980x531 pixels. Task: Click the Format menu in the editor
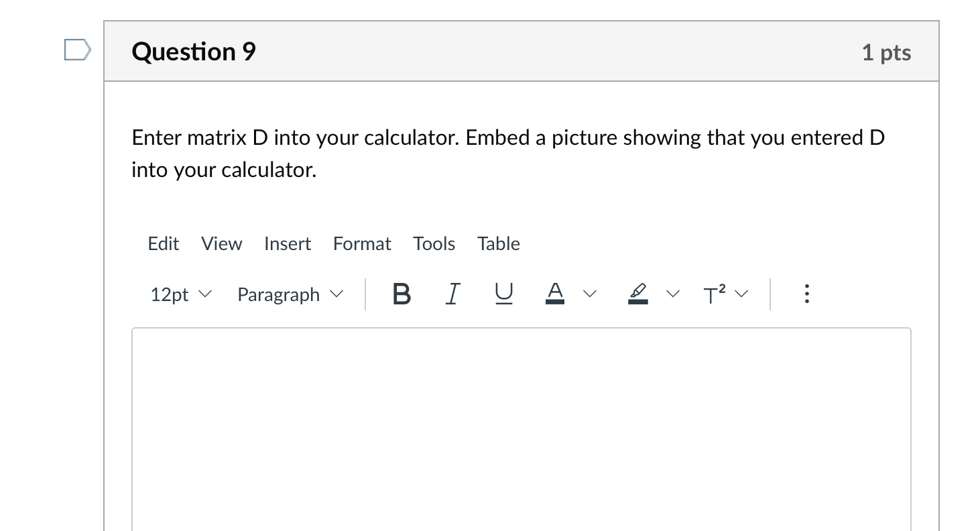pyautogui.click(x=361, y=243)
